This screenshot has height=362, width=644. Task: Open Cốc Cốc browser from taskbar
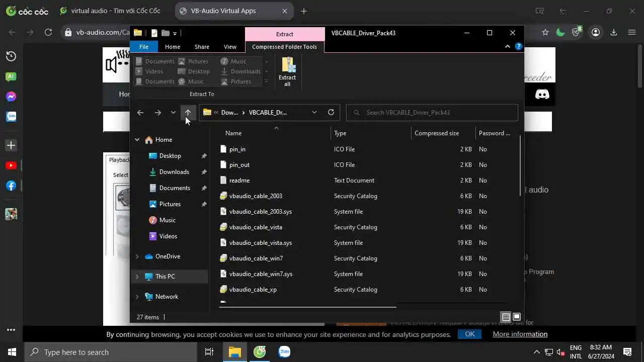click(x=260, y=352)
